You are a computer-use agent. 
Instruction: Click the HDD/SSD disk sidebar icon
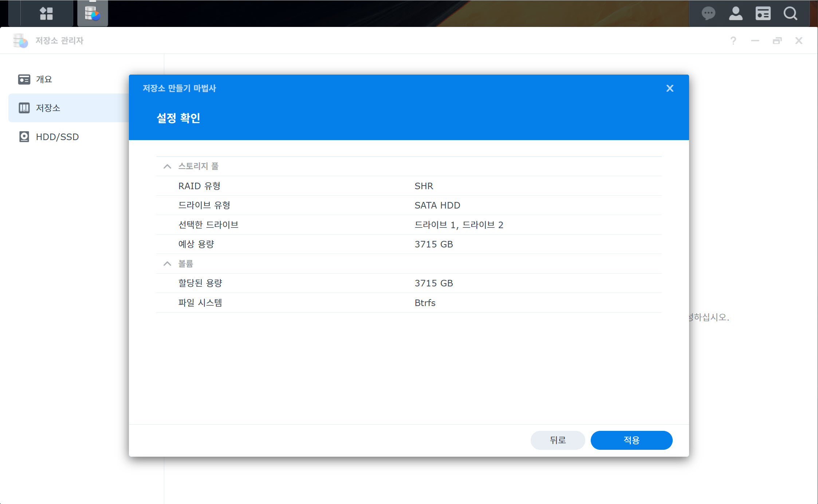(24, 137)
